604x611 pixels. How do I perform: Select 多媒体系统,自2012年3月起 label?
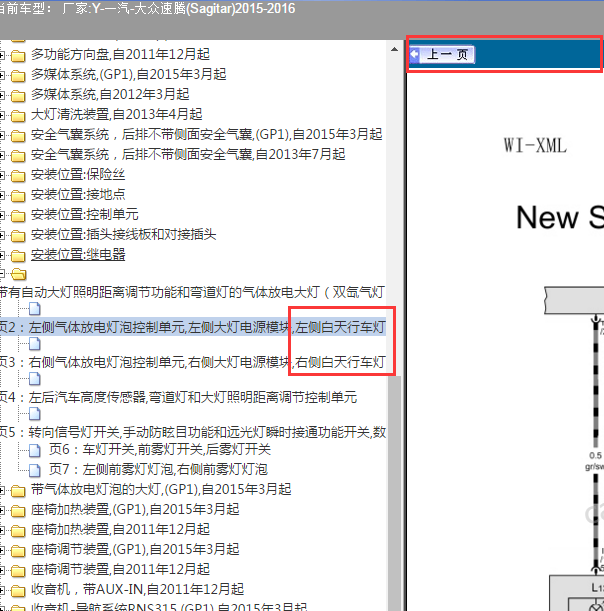[x=110, y=94]
